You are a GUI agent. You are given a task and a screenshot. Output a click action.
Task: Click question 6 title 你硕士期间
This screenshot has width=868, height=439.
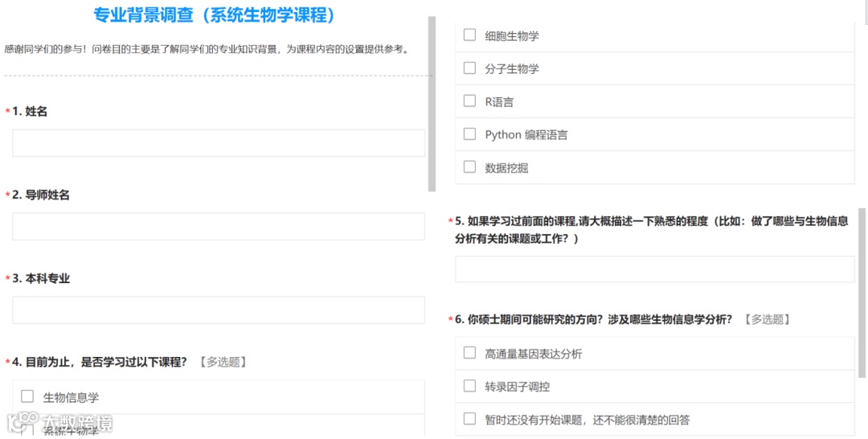(x=594, y=319)
